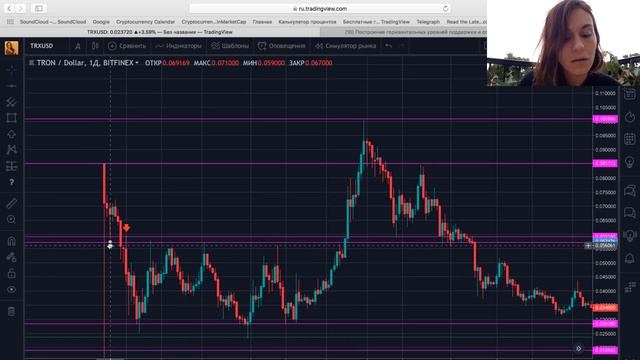Open the Google bookmark
The height and width of the screenshot is (360, 640).
point(101,22)
